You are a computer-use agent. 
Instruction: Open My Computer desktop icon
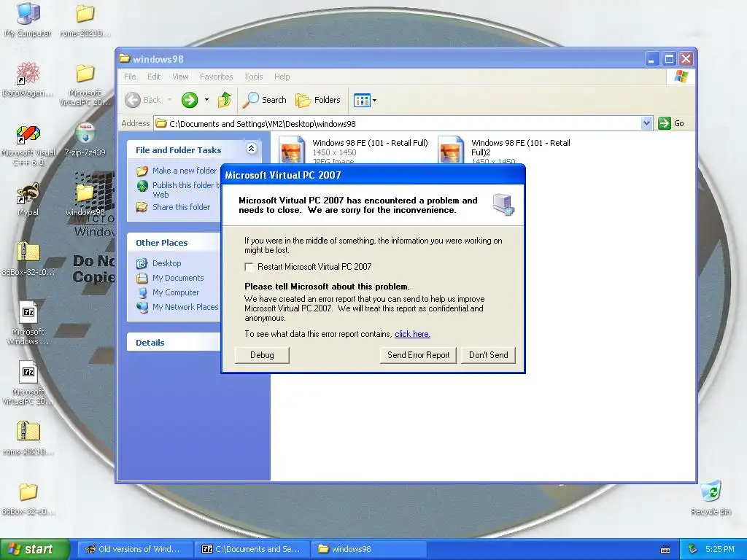click(28, 19)
